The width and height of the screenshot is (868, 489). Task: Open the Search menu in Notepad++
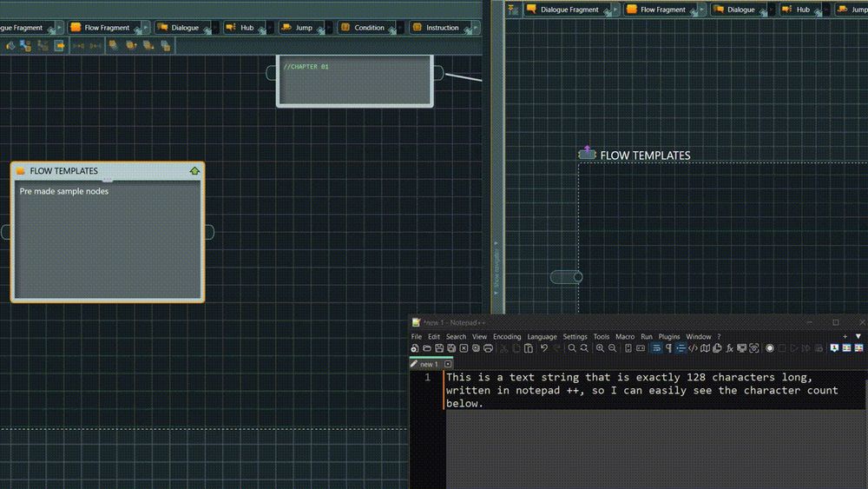click(x=457, y=337)
